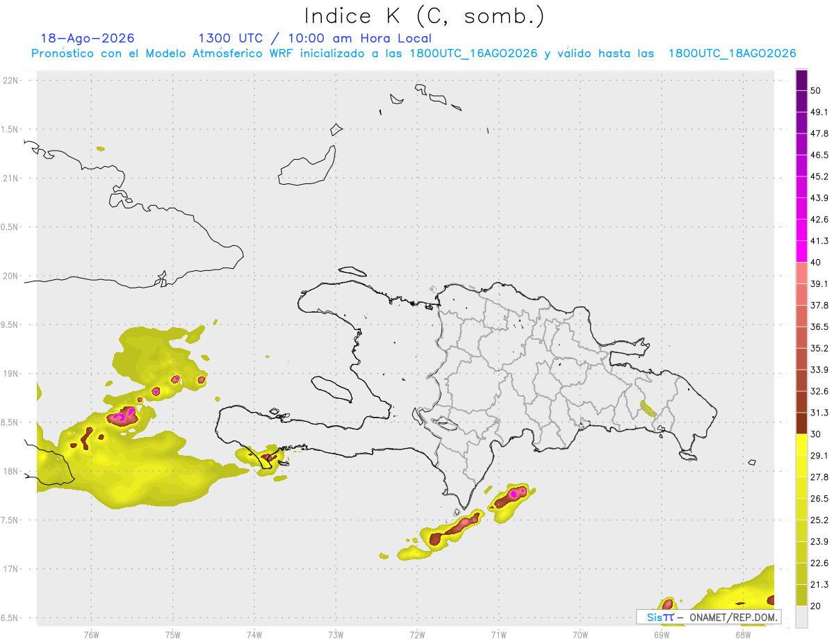
Task: Click the colorbar value 42.6
Action: click(x=820, y=220)
